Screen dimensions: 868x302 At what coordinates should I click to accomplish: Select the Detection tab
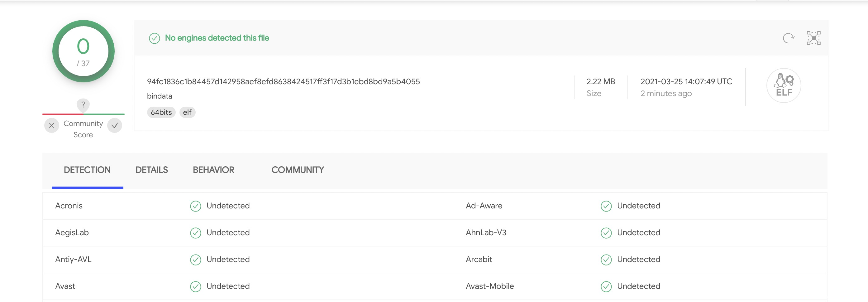coord(87,170)
